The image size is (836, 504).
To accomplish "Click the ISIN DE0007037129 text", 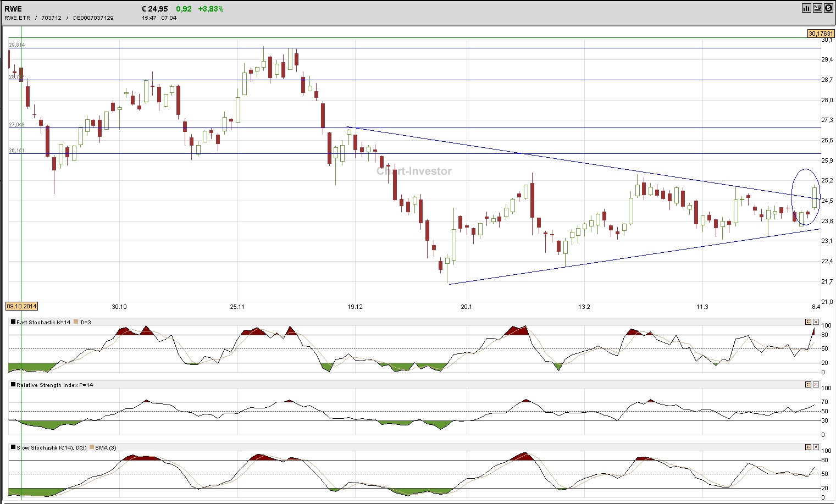I will coord(92,18).
